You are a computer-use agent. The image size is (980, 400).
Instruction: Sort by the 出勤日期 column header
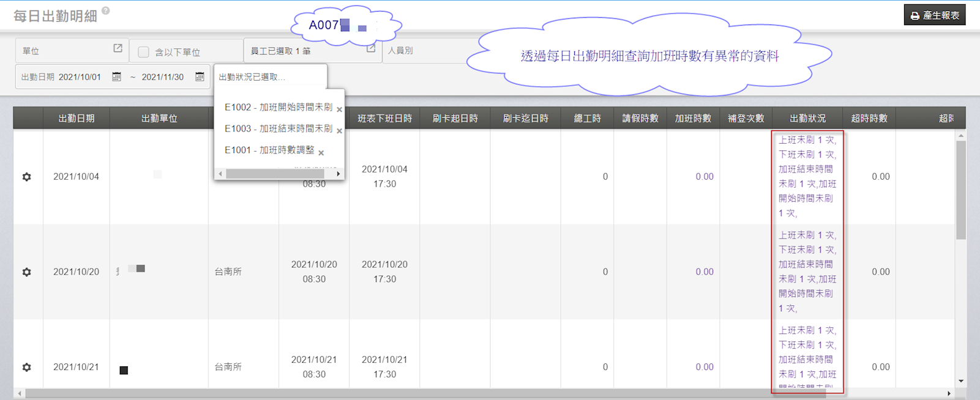[77, 119]
